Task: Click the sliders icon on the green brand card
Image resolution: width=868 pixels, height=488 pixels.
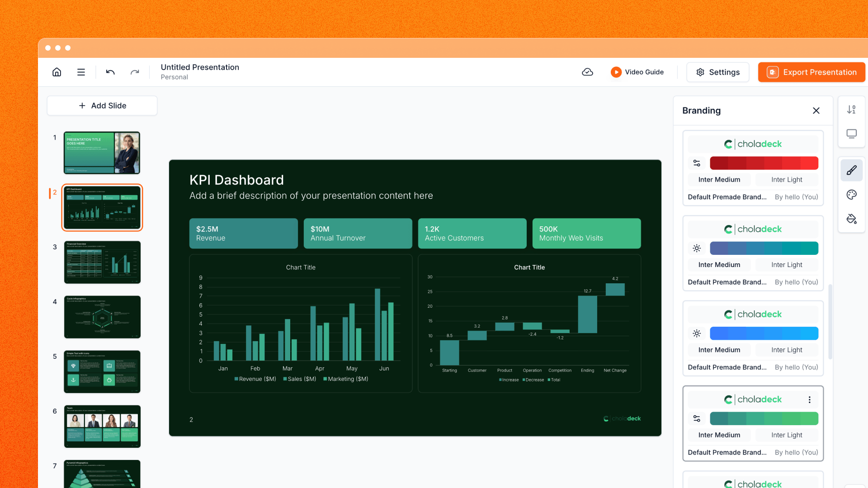Action: (697, 418)
